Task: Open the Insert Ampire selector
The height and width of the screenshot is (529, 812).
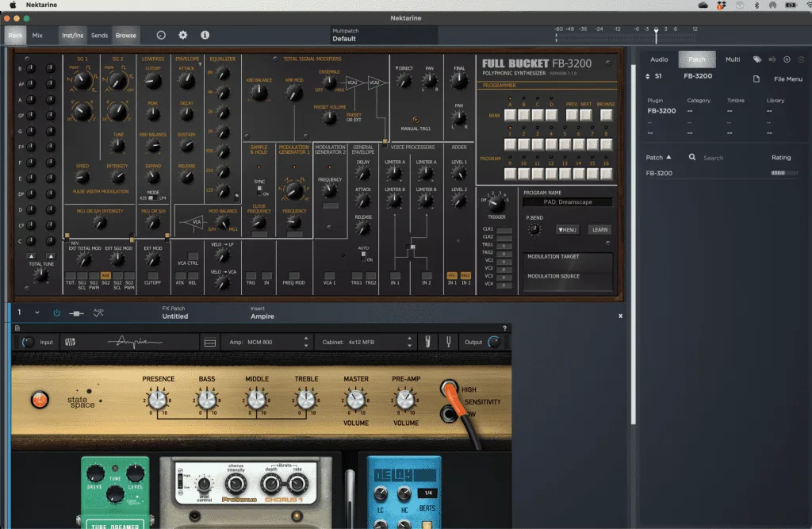Action: (262, 312)
